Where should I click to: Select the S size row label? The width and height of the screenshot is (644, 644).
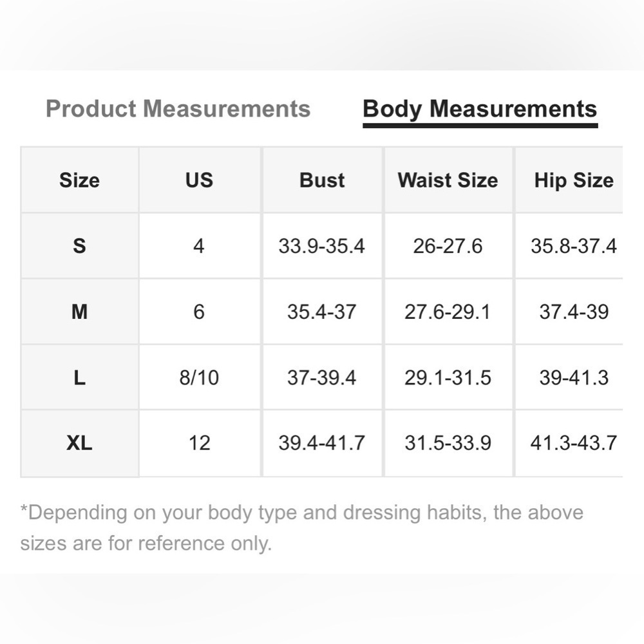pyautogui.click(x=79, y=246)
